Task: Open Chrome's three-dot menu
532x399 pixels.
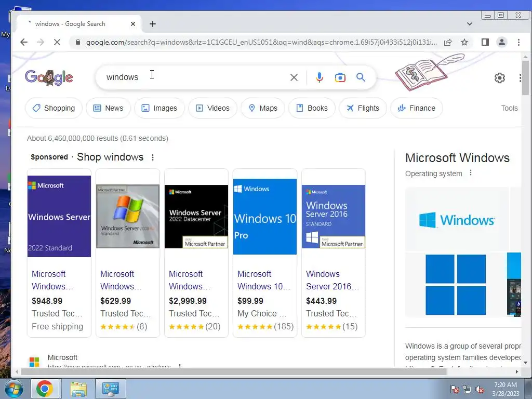Action: 518,42
